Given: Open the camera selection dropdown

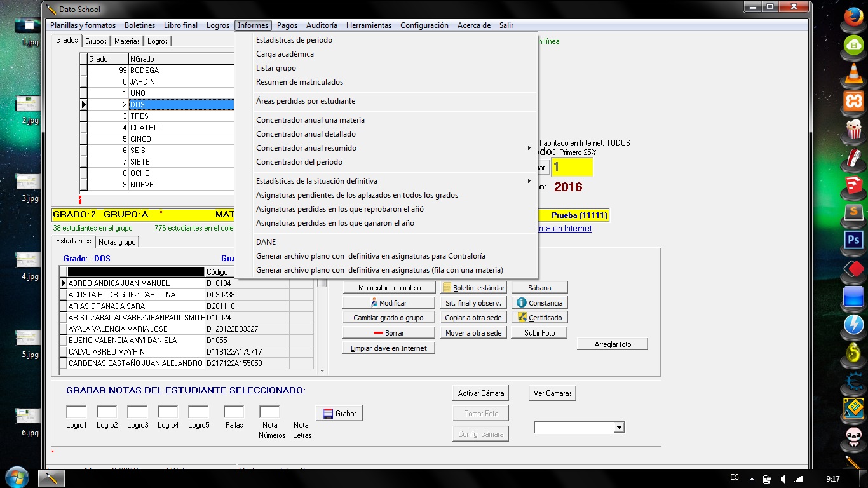Looking at the screenshot, I should click(x=618, y=428).
